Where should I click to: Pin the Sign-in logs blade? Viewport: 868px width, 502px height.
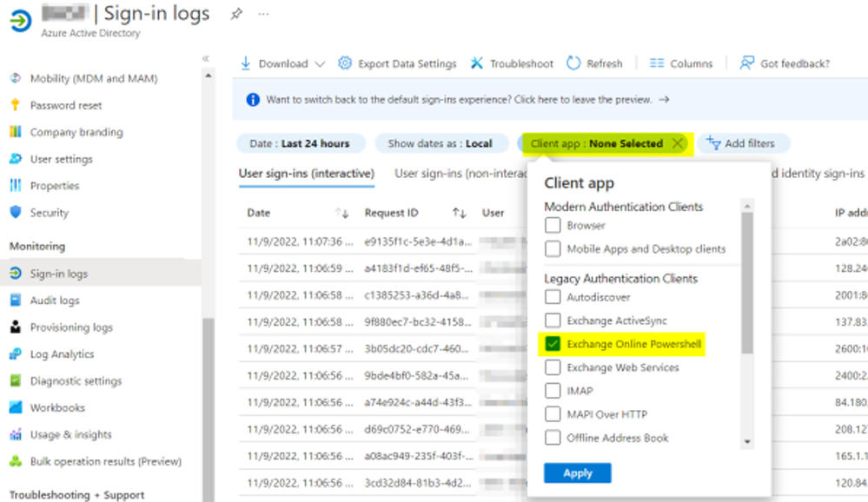(x=236, y=14)
